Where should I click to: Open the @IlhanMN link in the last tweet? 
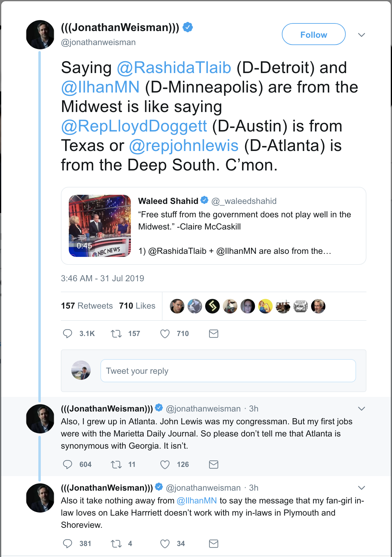196,500
